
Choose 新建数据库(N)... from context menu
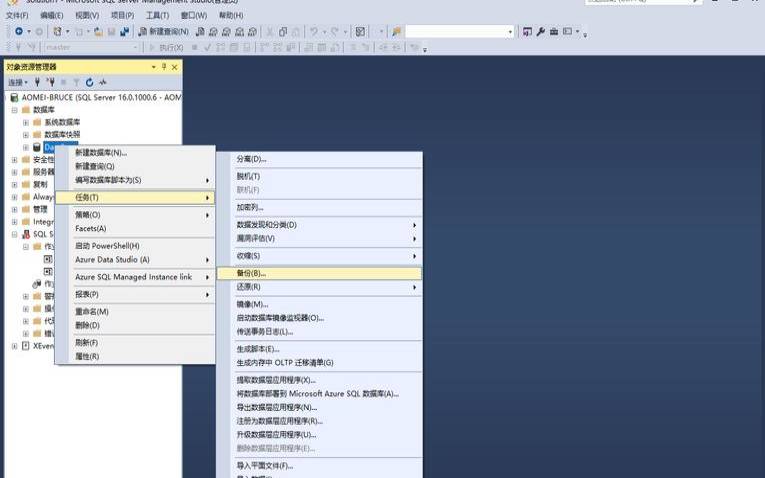point(136,153)
